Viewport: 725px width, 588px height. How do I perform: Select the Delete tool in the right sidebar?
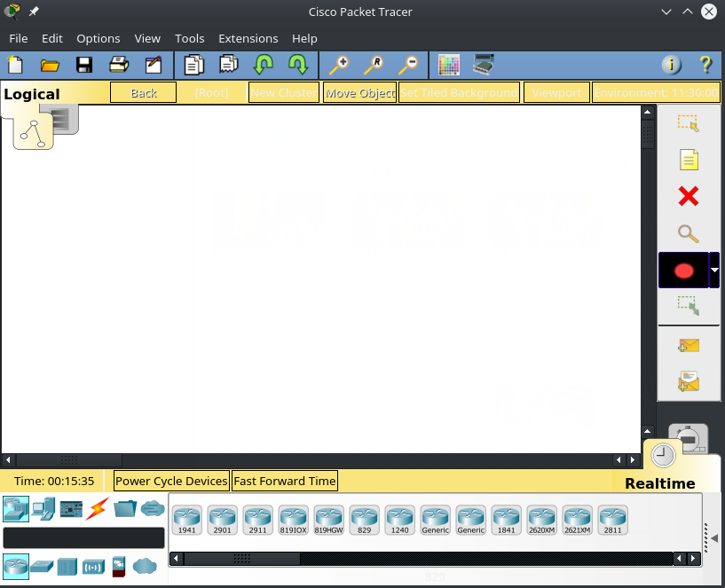(x=689, y=196)
